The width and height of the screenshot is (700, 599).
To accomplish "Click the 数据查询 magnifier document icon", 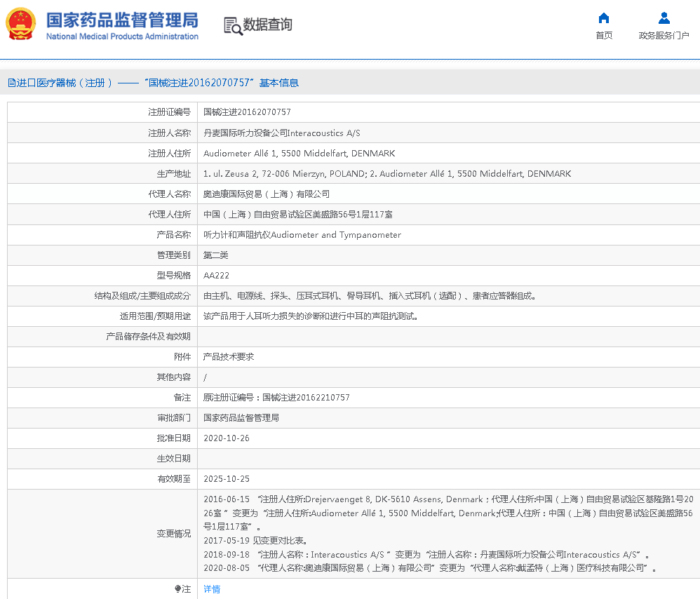I will pos(232,25).
